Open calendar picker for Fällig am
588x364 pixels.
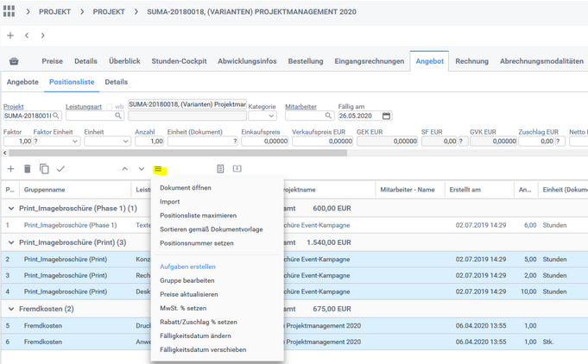click(x=386, y=116)
